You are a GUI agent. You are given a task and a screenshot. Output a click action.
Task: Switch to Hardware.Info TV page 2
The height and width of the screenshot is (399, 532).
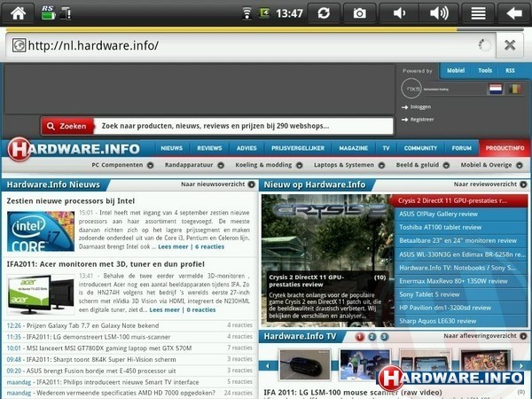[372, 337]
